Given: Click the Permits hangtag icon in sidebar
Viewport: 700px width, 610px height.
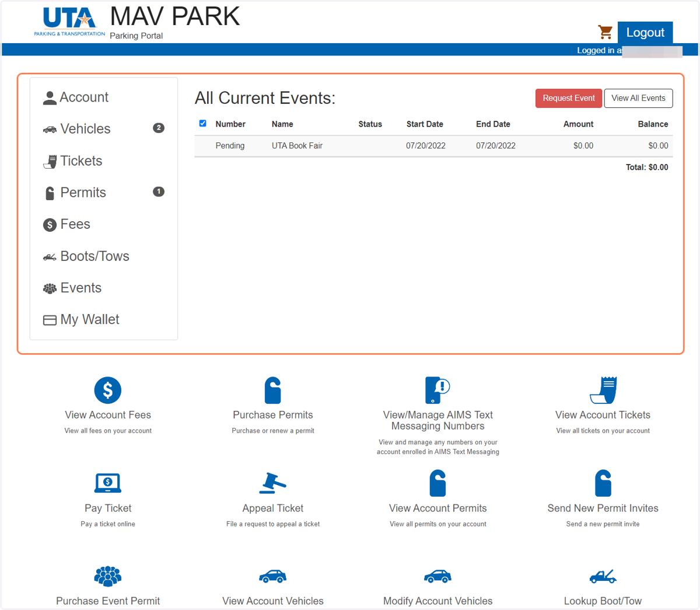Looking at the screenshot, I should point(50,193).
